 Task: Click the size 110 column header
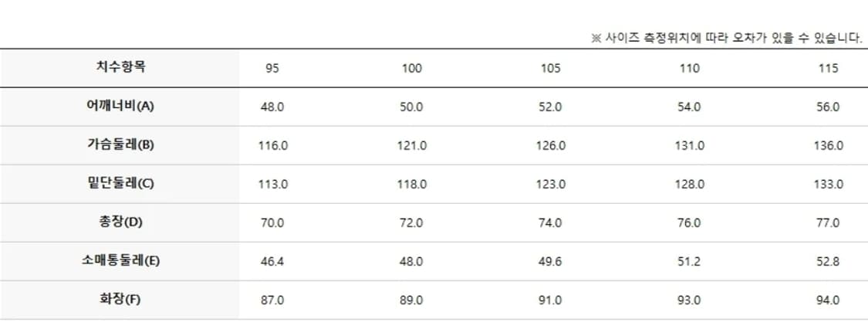[689, 68]
